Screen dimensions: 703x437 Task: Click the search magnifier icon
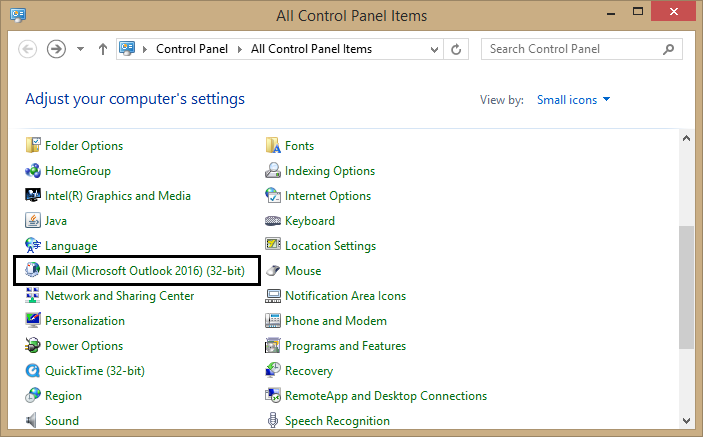(x=668, y=49)
